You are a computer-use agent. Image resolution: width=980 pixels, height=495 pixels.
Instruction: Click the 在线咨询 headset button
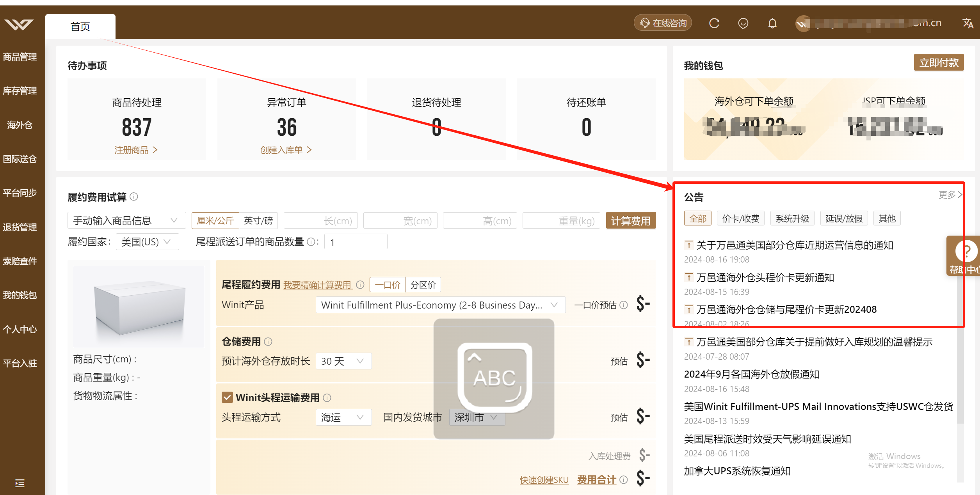click(663, 23)
